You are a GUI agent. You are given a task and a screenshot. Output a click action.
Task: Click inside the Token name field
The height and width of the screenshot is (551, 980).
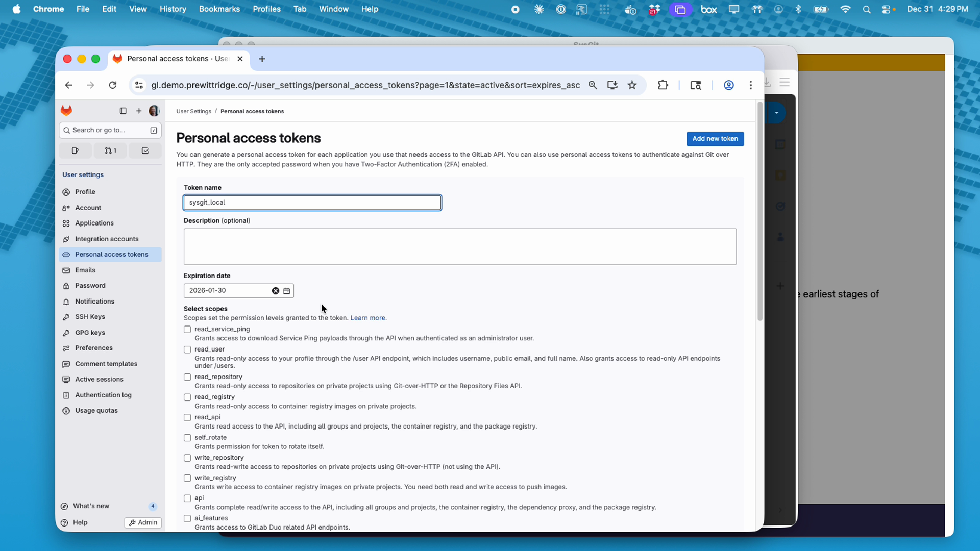point(312,203)
